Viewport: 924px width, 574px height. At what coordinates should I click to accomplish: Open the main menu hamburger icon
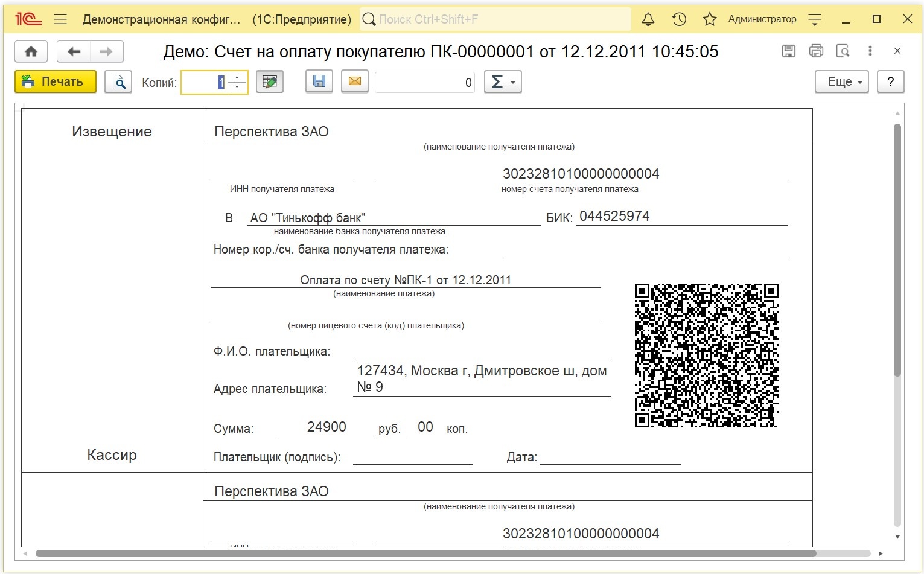coord(60,19)
